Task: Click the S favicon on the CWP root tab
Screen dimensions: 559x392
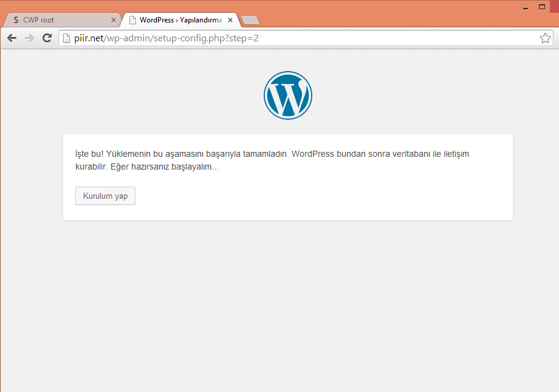Action: [x=16, y=20]
